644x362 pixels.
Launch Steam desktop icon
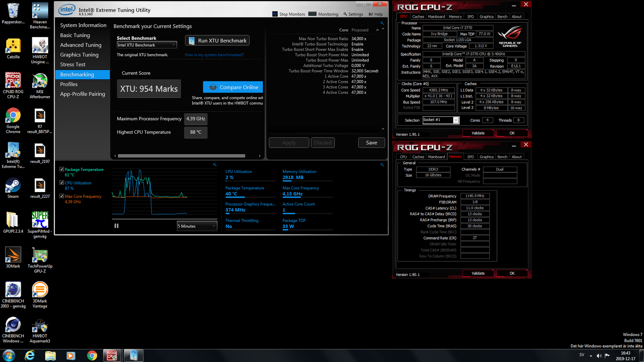tap(13, 188)
